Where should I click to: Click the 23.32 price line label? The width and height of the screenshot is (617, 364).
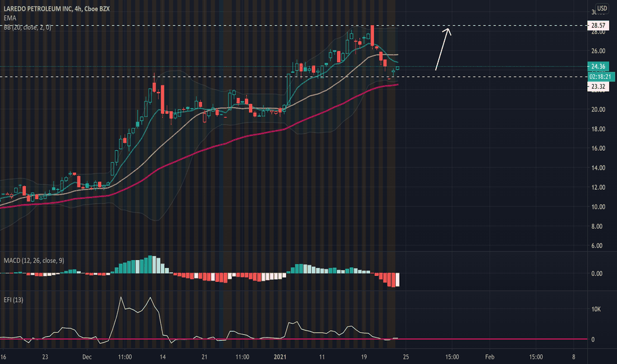[x=598, y=87]
